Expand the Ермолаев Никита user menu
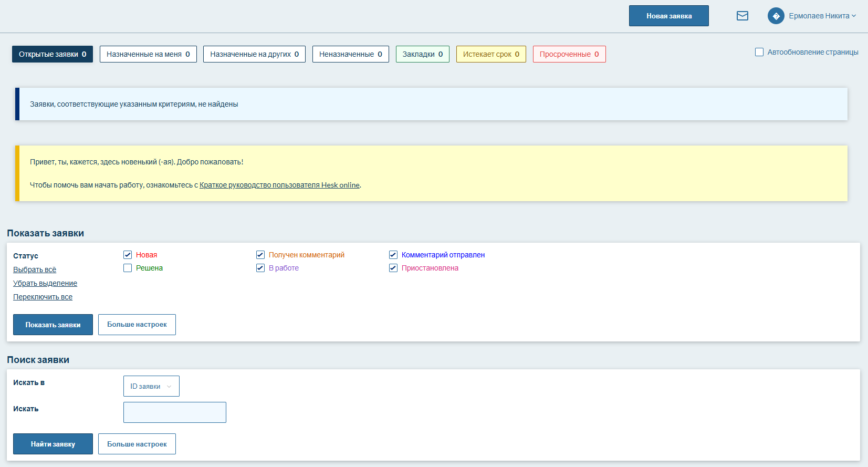Image resolution: width=868 pixels, height=467 pixels. (x=822, y=16)
